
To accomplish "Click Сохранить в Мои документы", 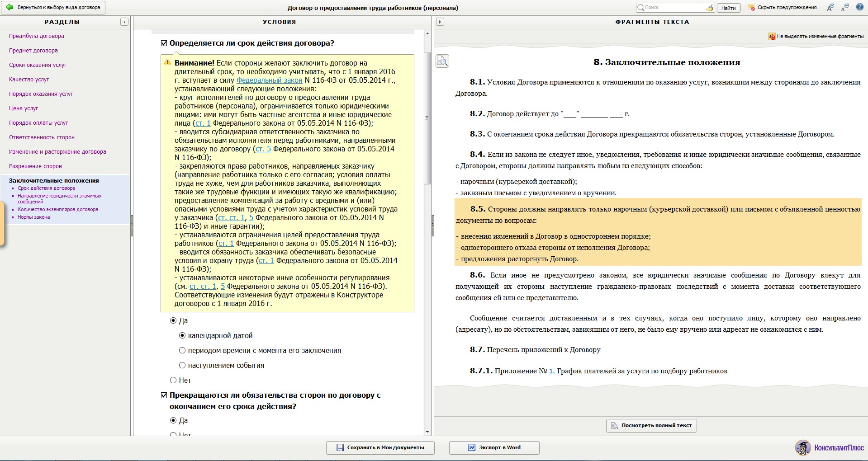I will (x=380, y=447).
